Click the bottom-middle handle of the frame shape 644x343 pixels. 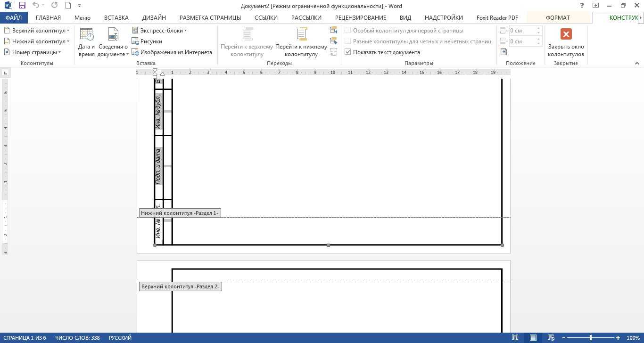coord(328,245)
